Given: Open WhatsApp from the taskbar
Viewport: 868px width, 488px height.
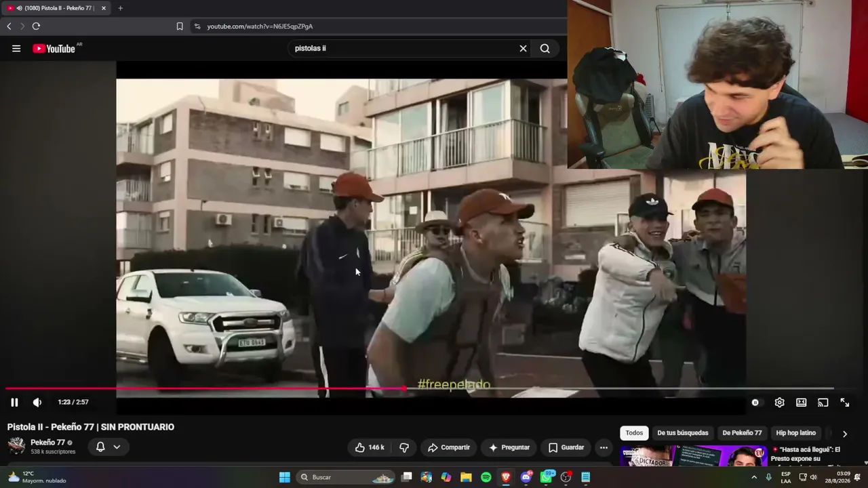Looking at the screenshot, I should coord(547,477).
